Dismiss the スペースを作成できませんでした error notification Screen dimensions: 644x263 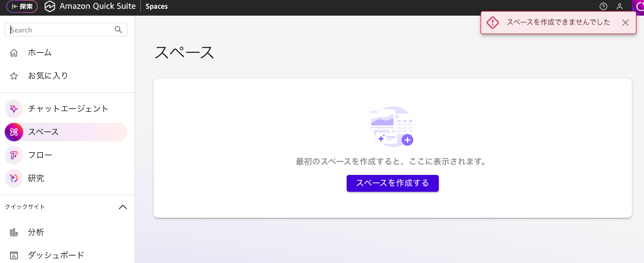625,23
